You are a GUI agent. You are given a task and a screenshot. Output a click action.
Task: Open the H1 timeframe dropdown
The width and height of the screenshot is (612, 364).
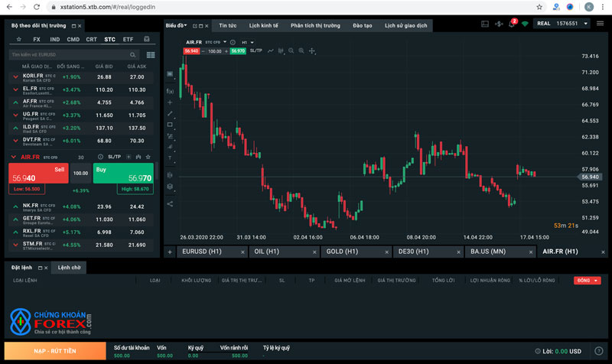point(247,42)
